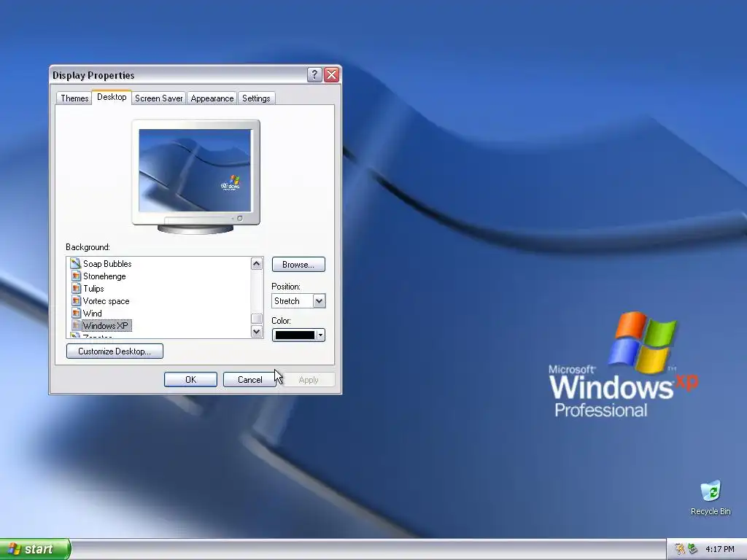Select "Tulips" in the background list
This screenshot has width=747, height=560.
[93, 288]
